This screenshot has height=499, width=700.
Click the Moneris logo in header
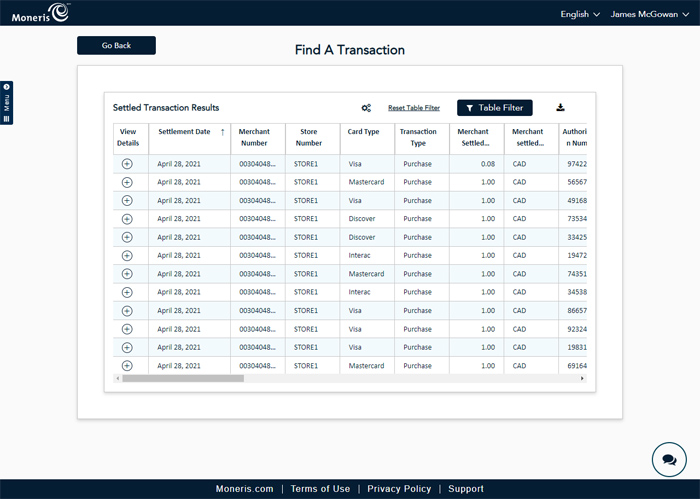click(x=41, y=13)
